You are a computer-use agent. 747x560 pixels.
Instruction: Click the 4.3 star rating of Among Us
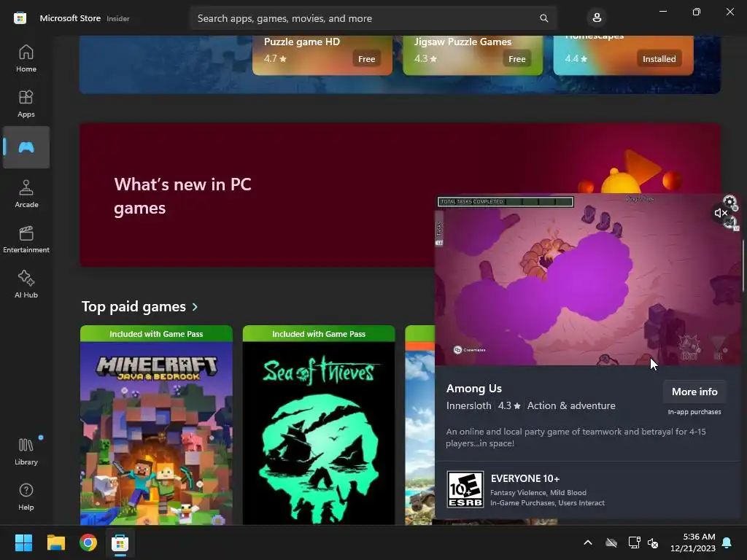tap(508, 405)
